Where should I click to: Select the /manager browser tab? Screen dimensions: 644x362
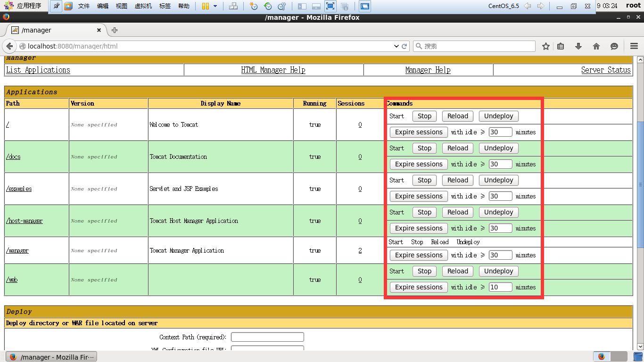coord(56,30)
